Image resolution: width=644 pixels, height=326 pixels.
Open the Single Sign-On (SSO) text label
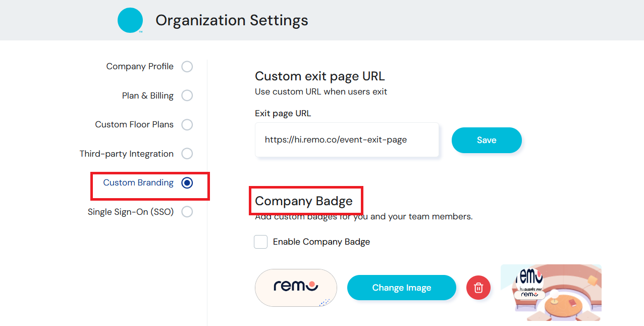(x=131, y=212)
